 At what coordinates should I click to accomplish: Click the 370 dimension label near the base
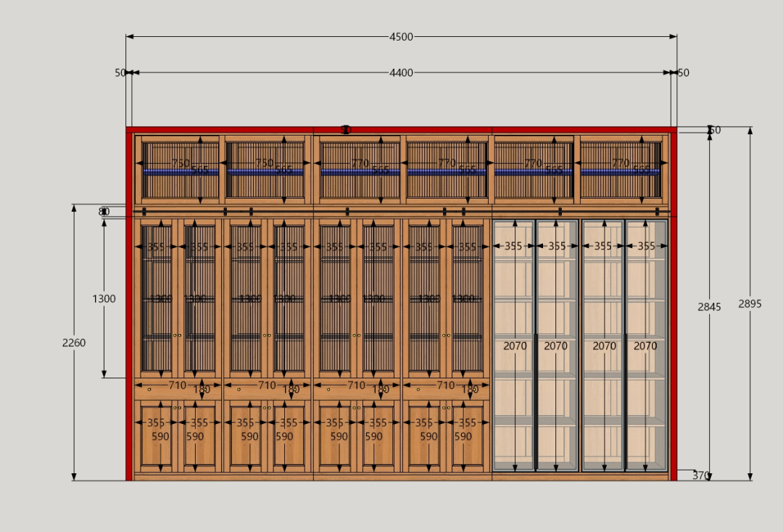pyautogui.click(x=700, y=475)
